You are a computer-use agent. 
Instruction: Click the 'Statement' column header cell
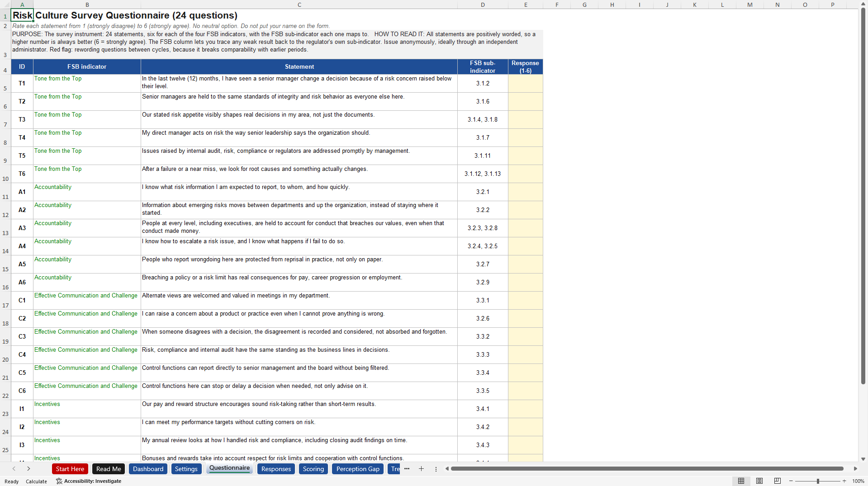[299, 67]
